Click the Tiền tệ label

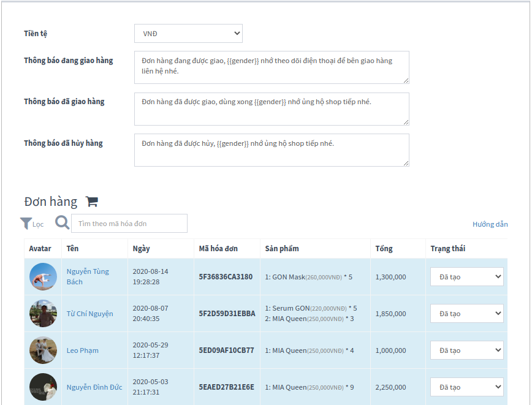[36, 34]
